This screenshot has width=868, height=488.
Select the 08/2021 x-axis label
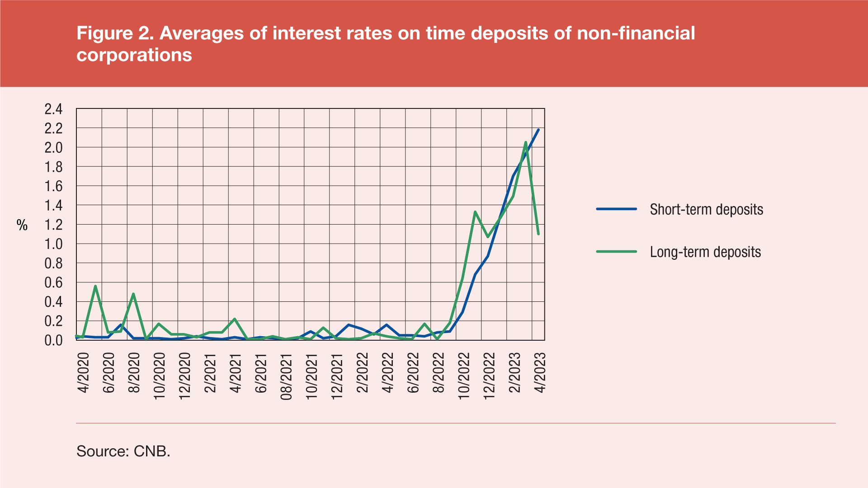tap(286, 376)
